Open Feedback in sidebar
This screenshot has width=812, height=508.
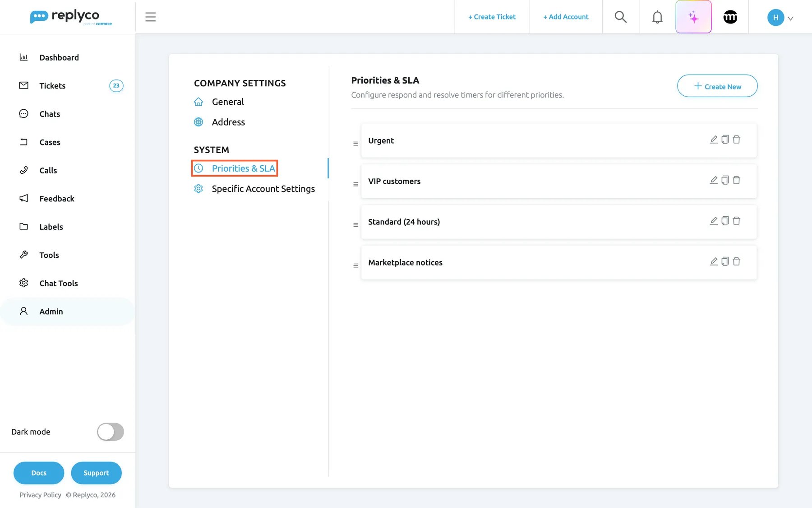click(68, 199)
